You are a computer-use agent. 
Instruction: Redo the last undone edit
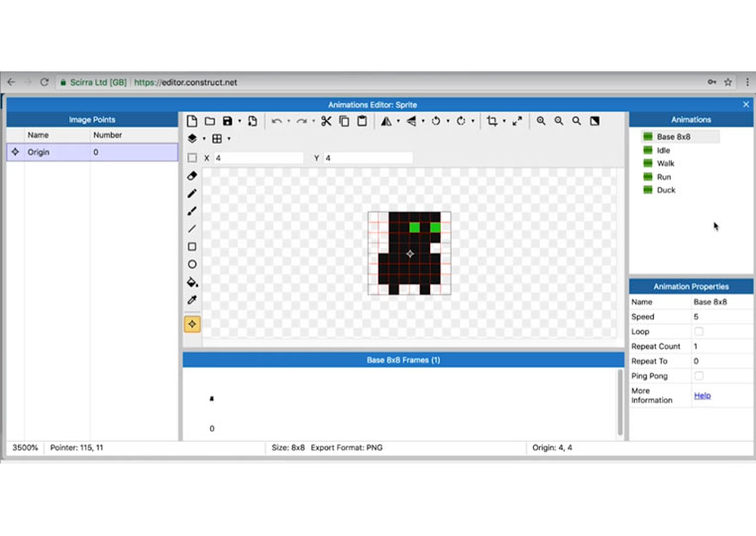click(x=302, y=121)
